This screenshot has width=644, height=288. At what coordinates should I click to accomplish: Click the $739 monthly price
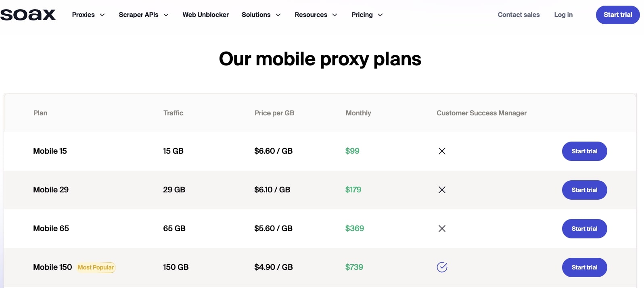pos(354,267)
